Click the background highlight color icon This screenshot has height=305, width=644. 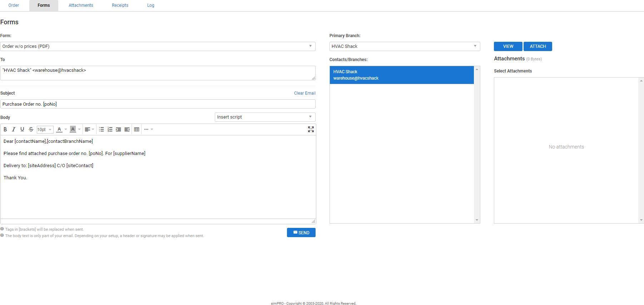point(73,129)
